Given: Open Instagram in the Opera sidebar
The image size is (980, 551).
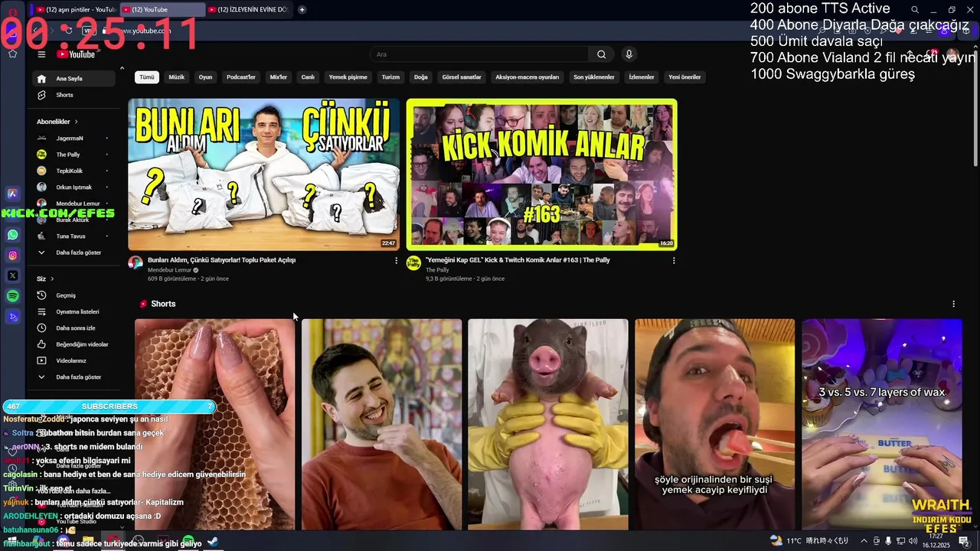Looking at the screenshot, I should pos(12,256).
